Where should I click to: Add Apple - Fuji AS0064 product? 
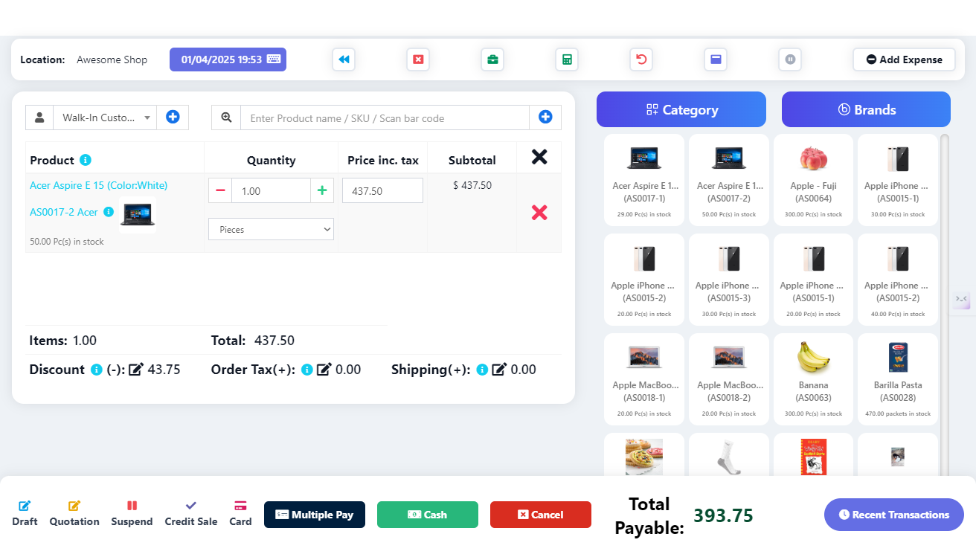[813, 180]
